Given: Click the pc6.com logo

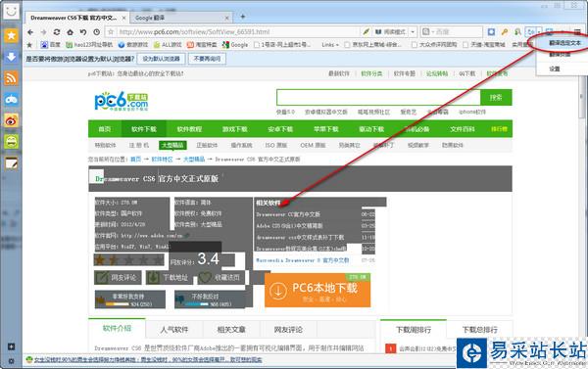Looking at the screenshot, I should [122, 101].
